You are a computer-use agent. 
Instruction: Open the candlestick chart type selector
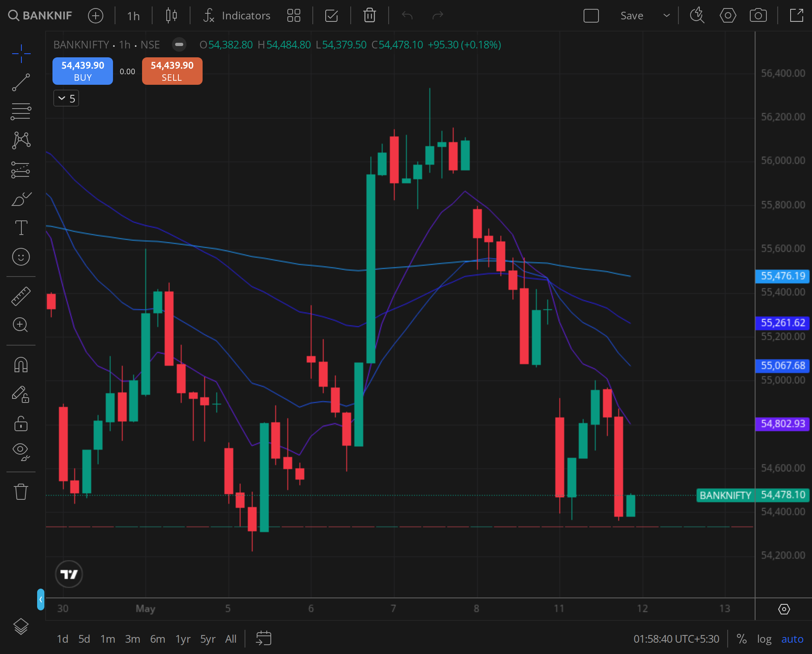click(x=172, y=16)
